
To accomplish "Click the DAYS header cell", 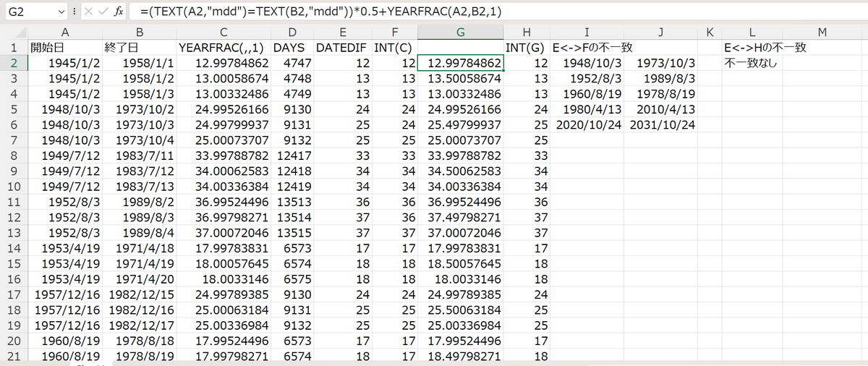I will [x=293, y=47].
